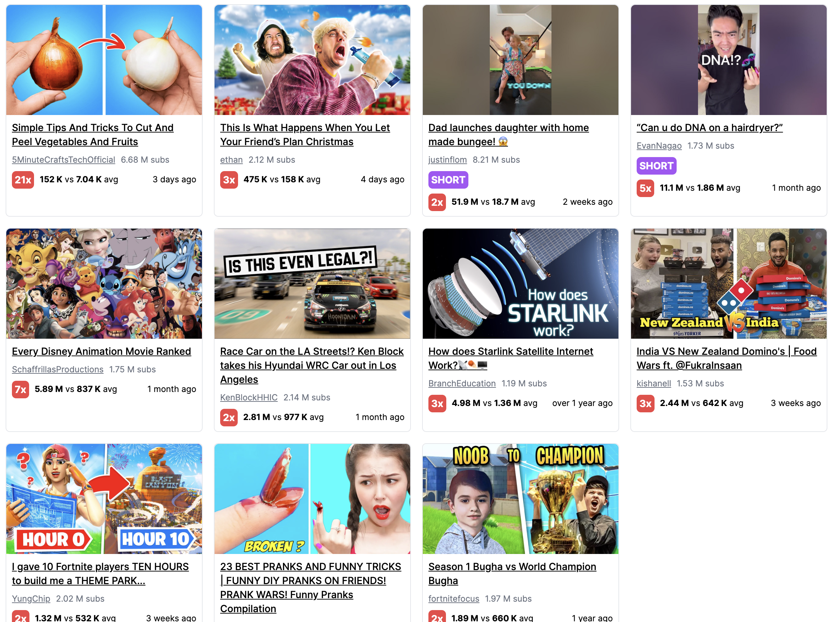
Task: Open 'I gave 10 Fortnite players TEN HOURS' title
Action: pos(101,574)
